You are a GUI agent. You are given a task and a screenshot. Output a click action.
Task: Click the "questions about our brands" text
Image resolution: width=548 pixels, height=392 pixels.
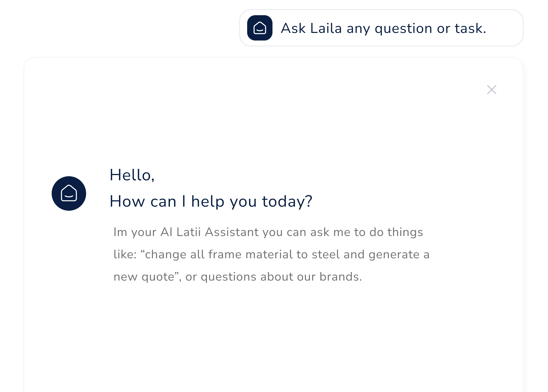pyautogui.click(x=281, y=277)
